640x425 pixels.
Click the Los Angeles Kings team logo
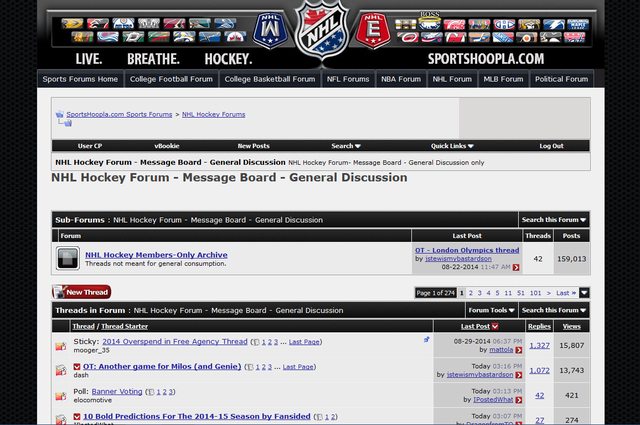pos(149,23)
